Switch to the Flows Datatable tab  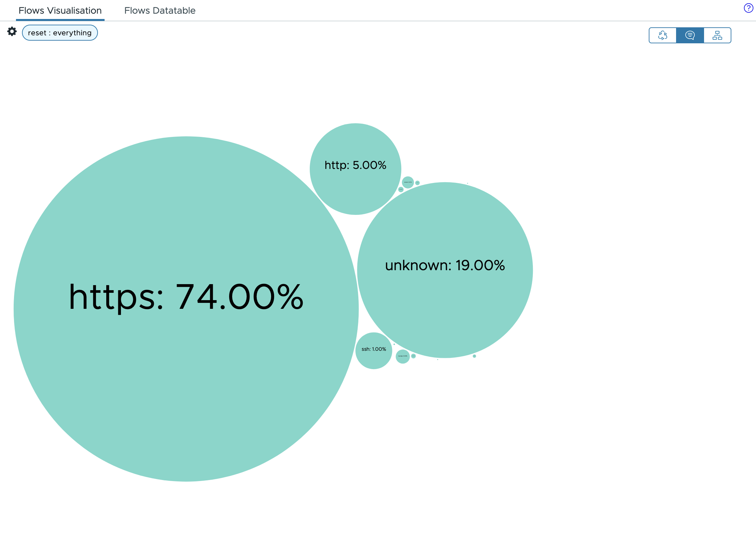tap(160, 10)
